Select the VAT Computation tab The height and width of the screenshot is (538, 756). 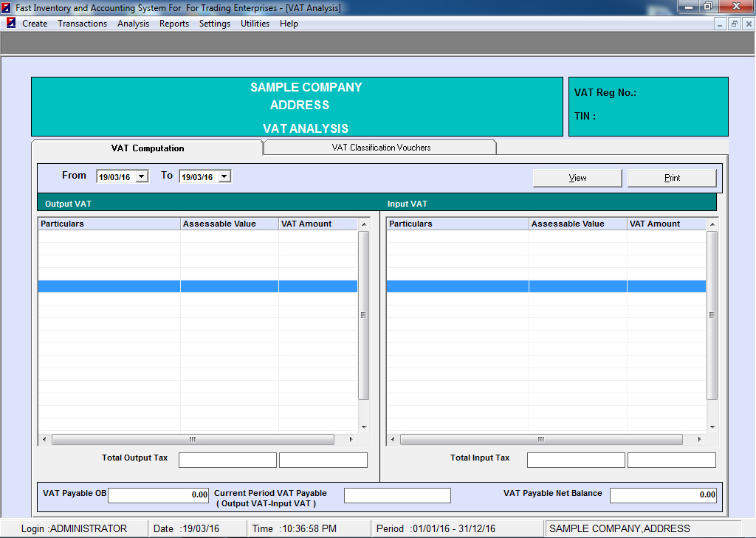148,148
